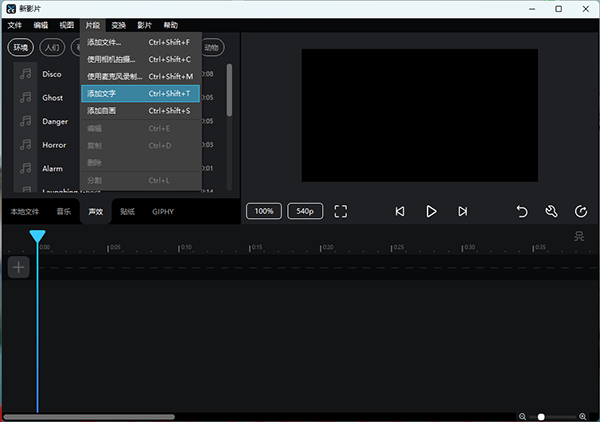
Task: Select the Ghost sound effect
Action: click(x=52, y=98)
